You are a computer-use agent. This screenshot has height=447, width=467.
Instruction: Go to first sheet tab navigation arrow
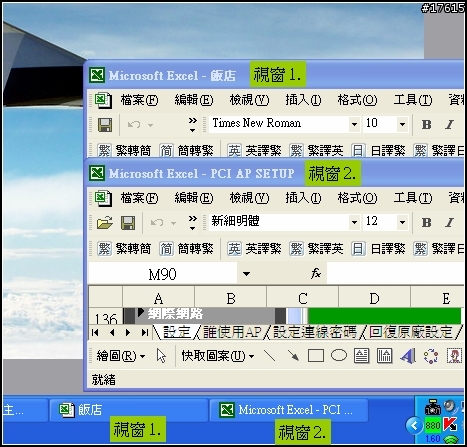(95, 332)
